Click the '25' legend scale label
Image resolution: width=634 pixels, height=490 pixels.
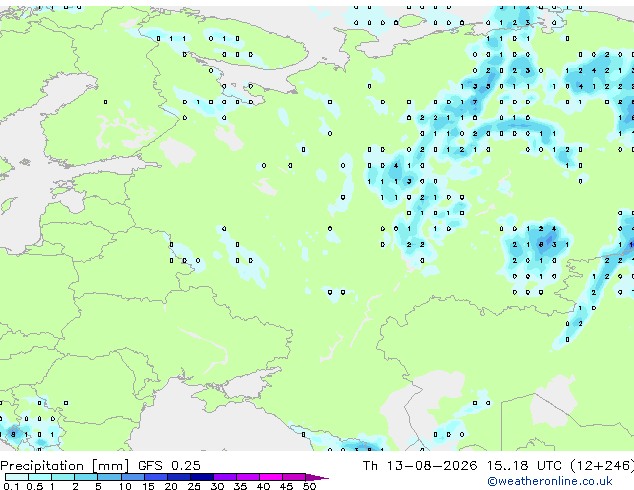pos(194,486)
